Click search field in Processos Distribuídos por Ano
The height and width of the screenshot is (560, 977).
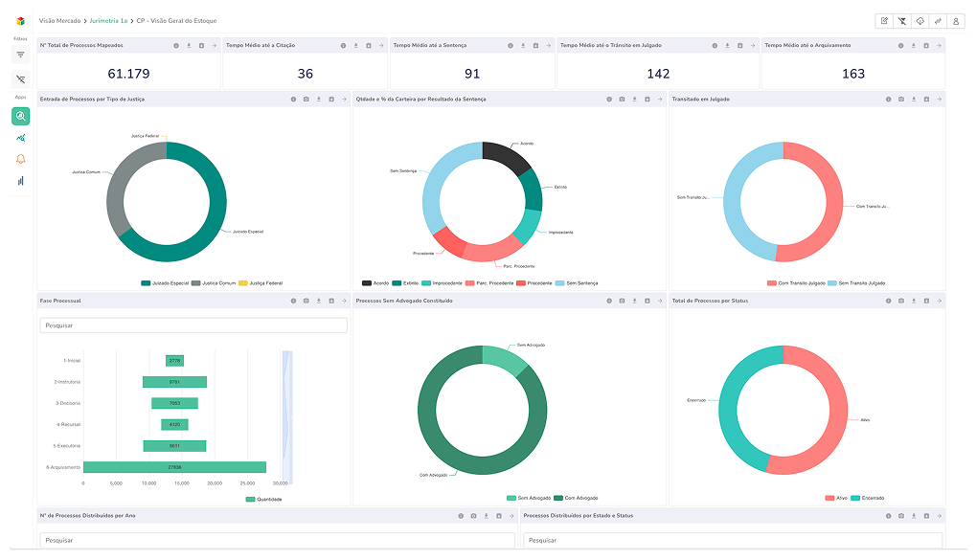pyautogui.click(x=277, y=540)
